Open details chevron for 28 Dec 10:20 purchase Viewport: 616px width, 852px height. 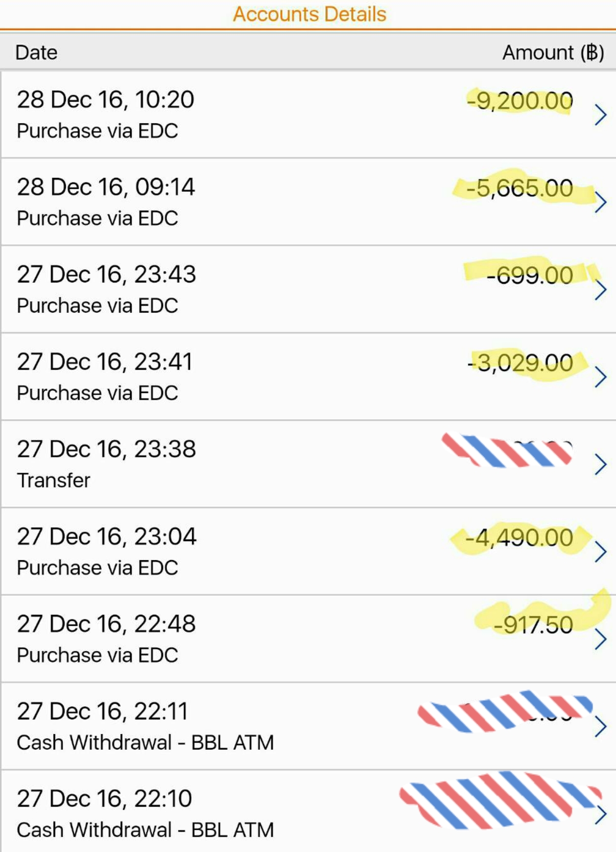(x=601, y=115)
